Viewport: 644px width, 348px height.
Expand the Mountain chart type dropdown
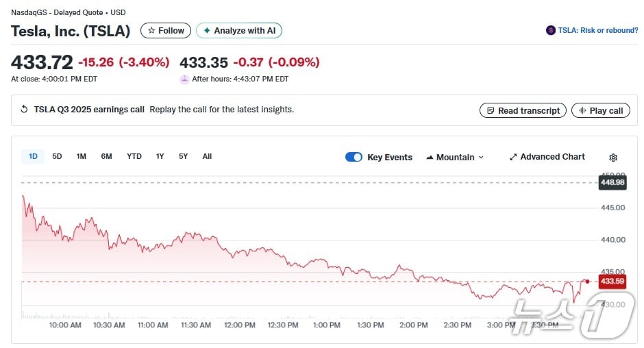pyautogui.click(x=455, y=157)
